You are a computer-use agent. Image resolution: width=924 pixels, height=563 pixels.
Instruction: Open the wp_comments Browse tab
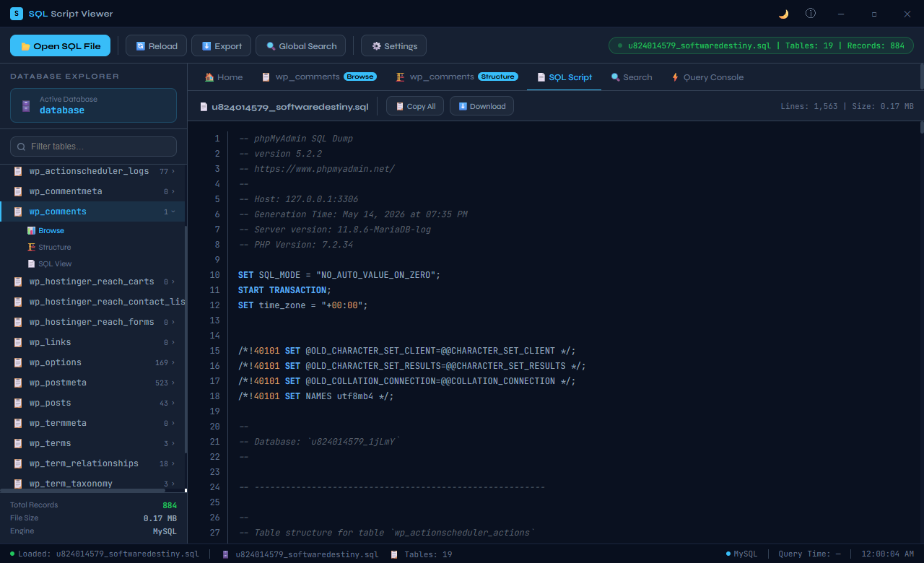(x=318, y=77)
